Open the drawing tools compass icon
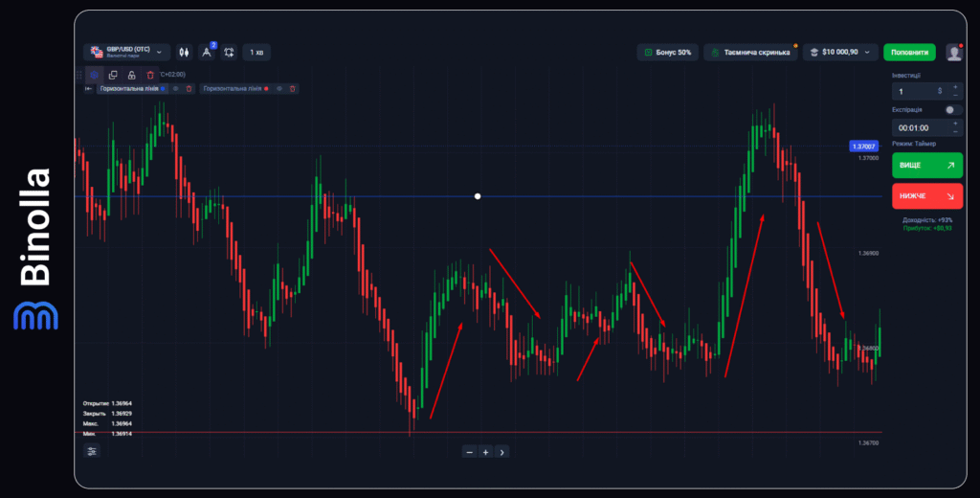The height and width of the screenshot is (498, 980). click(206, 52)
